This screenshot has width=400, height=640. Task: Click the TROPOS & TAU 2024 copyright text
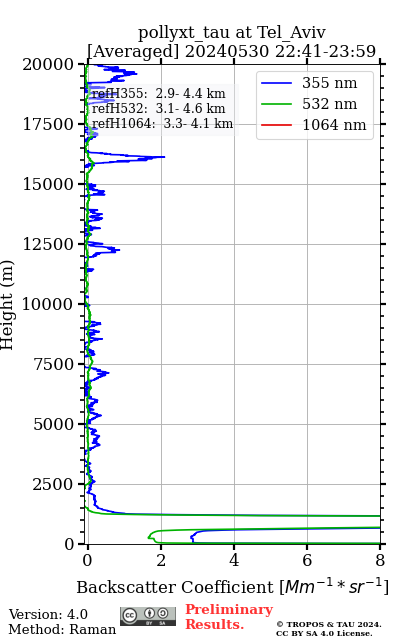tap(329, 629)
